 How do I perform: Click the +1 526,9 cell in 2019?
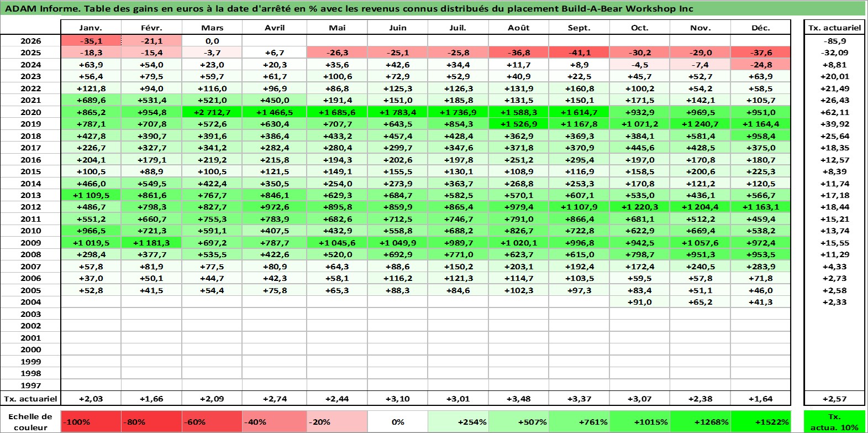518,124
